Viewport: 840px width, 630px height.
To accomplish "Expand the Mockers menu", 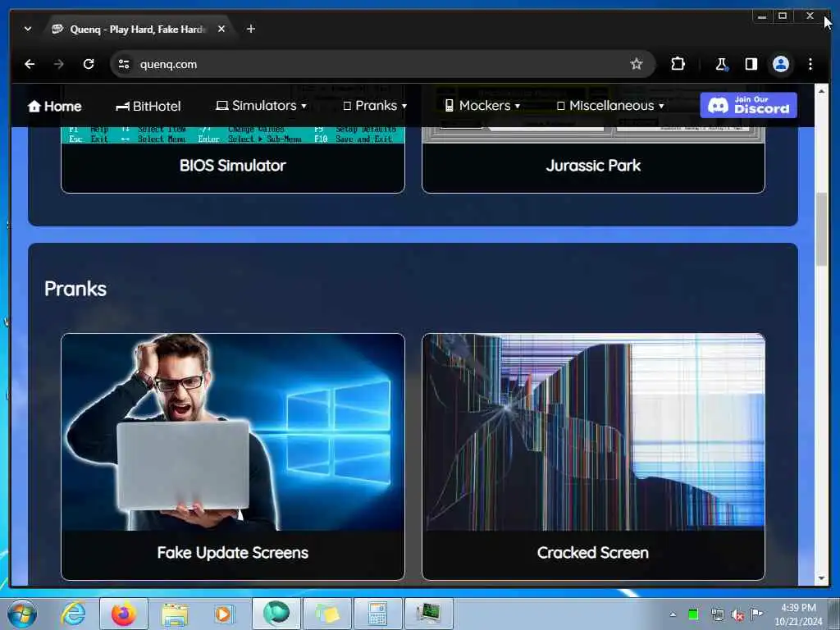I will [482, 106].
